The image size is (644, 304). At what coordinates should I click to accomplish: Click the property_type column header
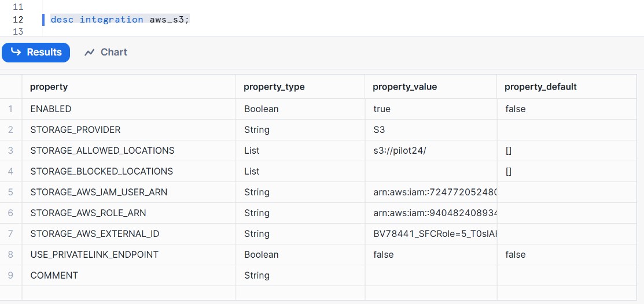274,87
